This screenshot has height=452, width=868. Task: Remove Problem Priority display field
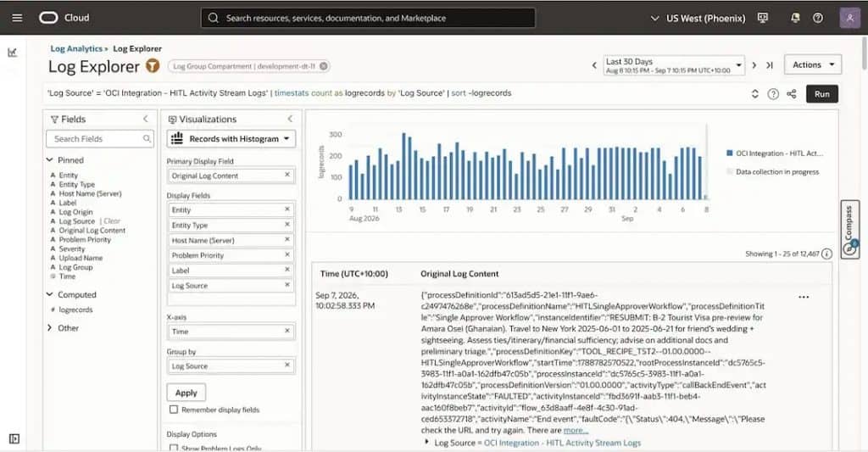coord(287,254)
